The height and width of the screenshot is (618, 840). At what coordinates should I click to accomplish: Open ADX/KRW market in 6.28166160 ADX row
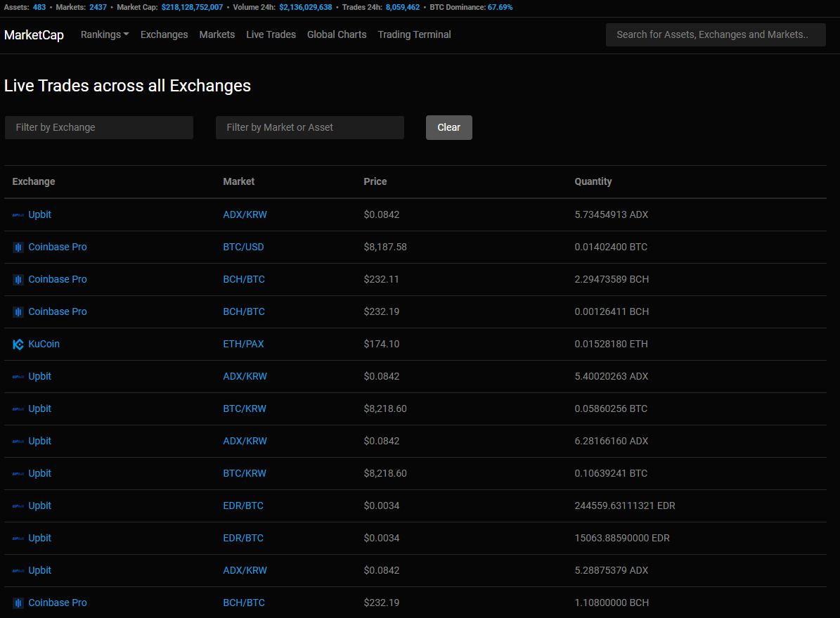245,441
